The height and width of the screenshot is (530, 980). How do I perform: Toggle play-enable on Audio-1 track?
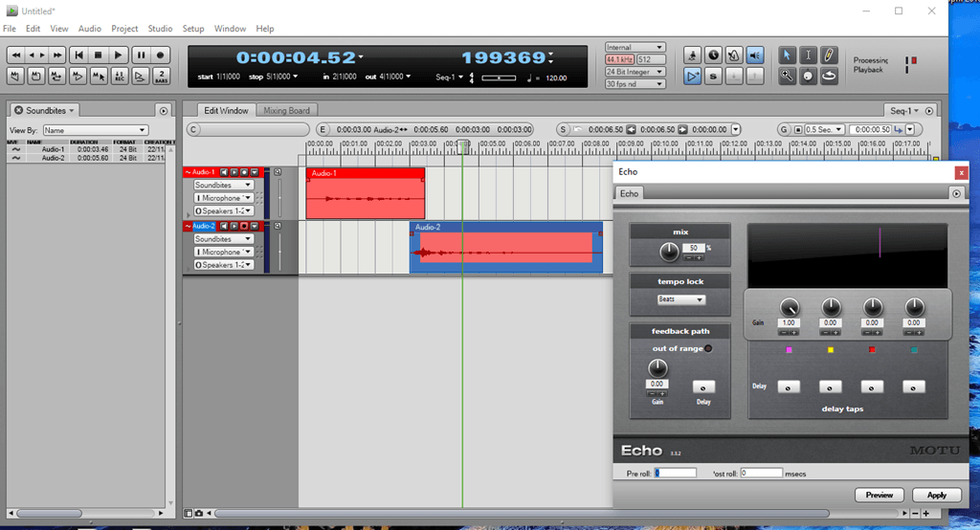234,173
